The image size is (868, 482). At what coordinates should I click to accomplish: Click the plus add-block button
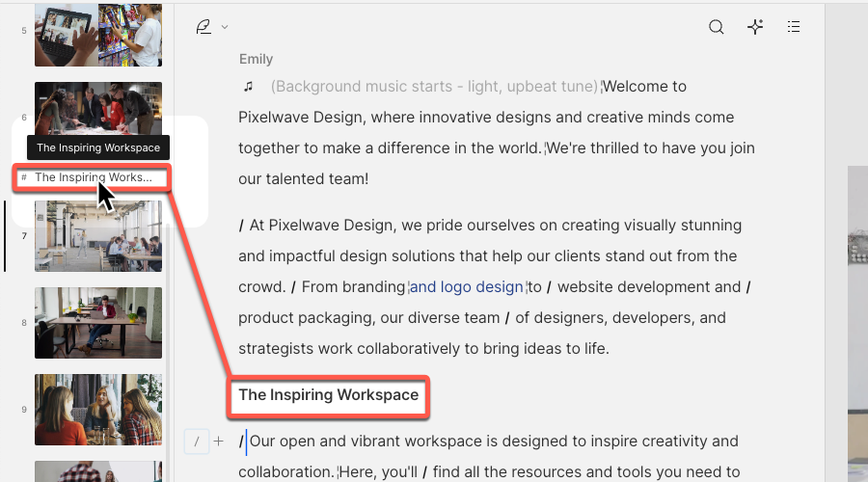219,442
